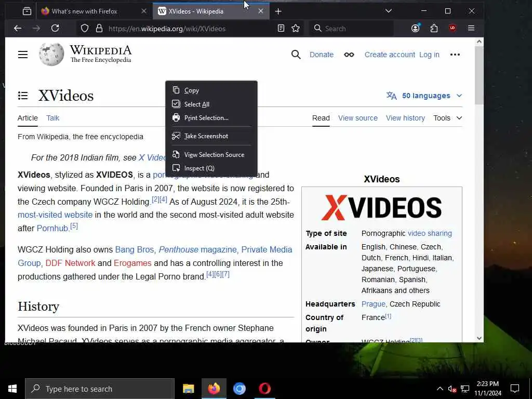
Task: Expand the Tools dropdown
Action: [447, 118]
